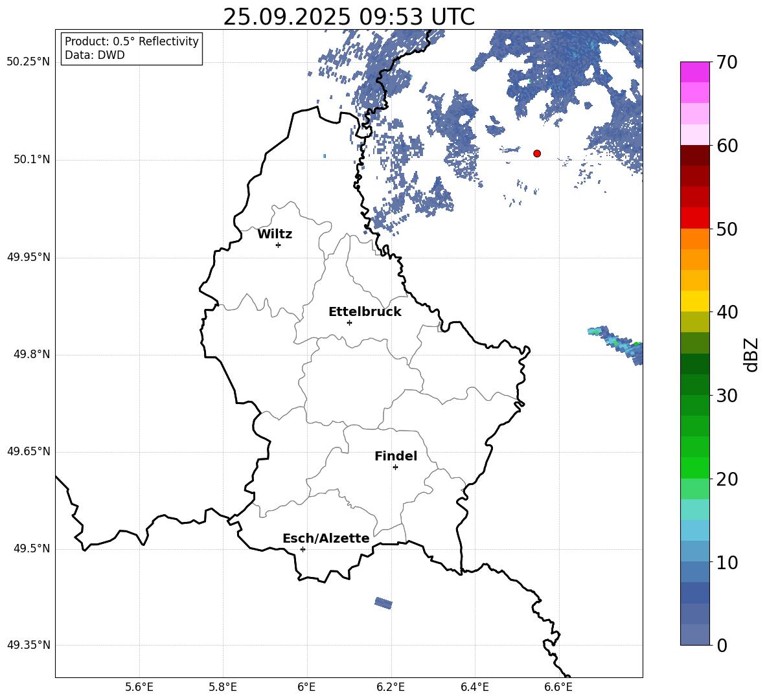The height and width of the screenshot is (700, 767).
Task: Click the Wiltz station cross marker
Action: click(x=279, y=245)
